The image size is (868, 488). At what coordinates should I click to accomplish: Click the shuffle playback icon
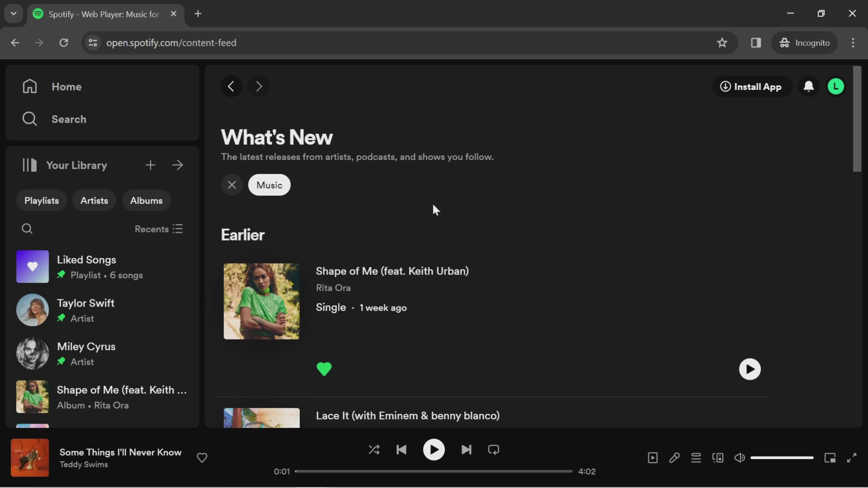(x=374, y=450)
